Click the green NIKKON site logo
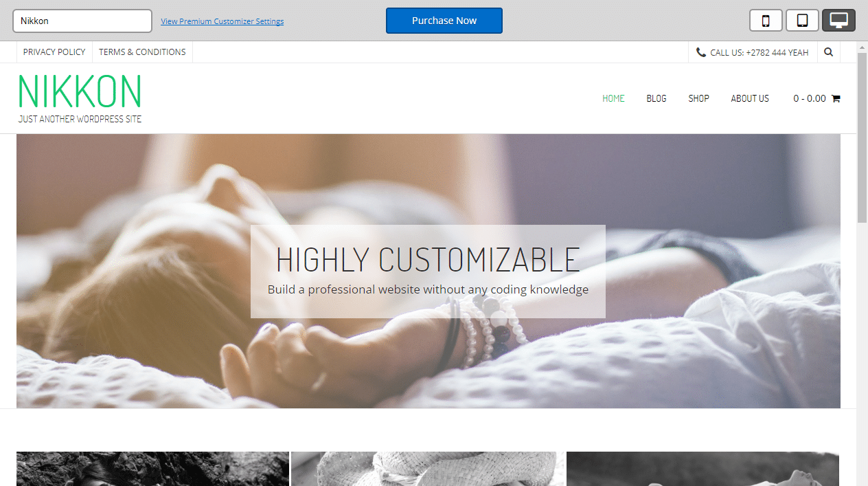This screenshot has height=486, width=868. 80,91
